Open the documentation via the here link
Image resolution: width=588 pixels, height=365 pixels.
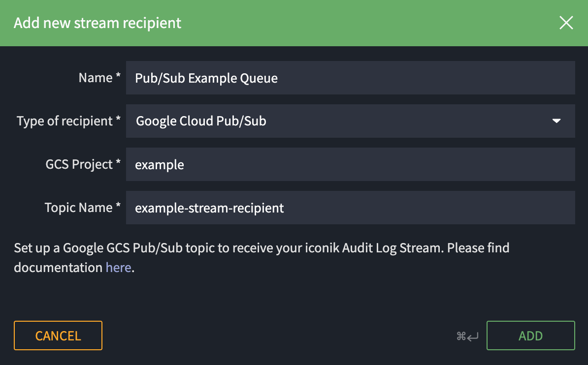point(118,267)
